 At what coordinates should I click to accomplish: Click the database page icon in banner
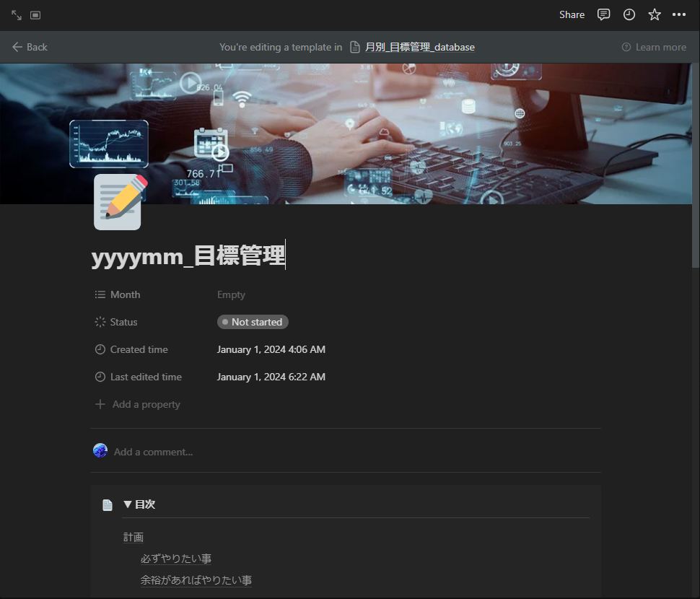tap(355, 47)
